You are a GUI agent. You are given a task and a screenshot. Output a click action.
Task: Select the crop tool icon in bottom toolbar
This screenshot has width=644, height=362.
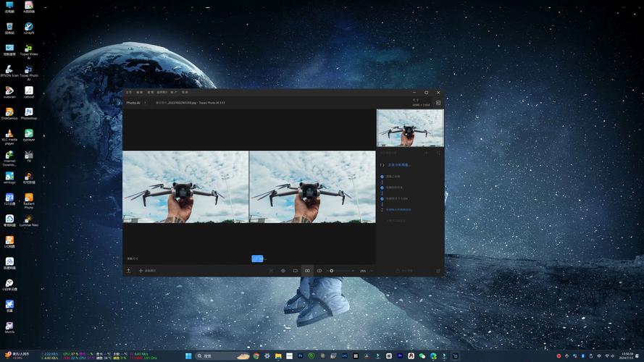click(271, 271)
